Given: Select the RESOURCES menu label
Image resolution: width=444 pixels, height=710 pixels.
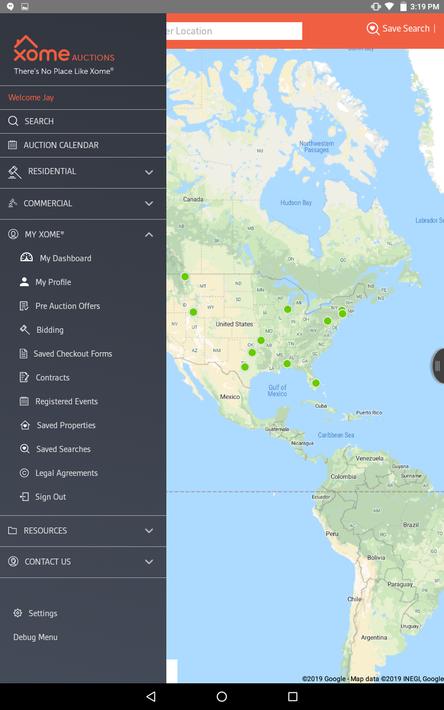Looking at the screenshot, I should click(45, 530).
